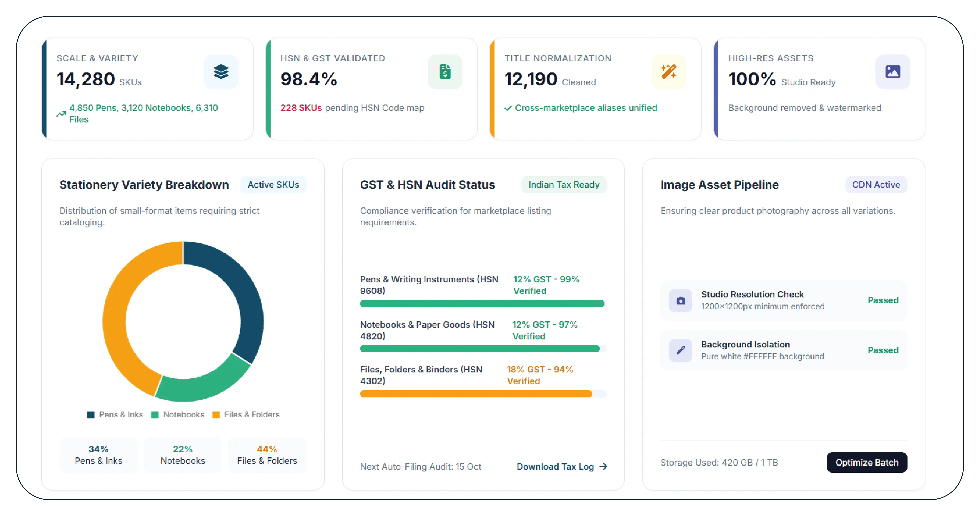This screenshot has height=516, width=980.
Task: Click the CDN Active badge
Action: (876, 185)
